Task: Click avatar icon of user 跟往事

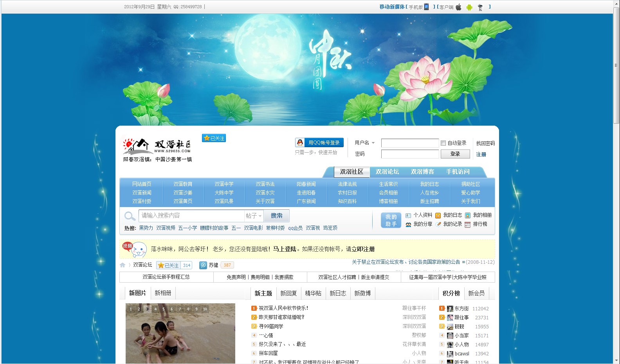Action: 450,318
